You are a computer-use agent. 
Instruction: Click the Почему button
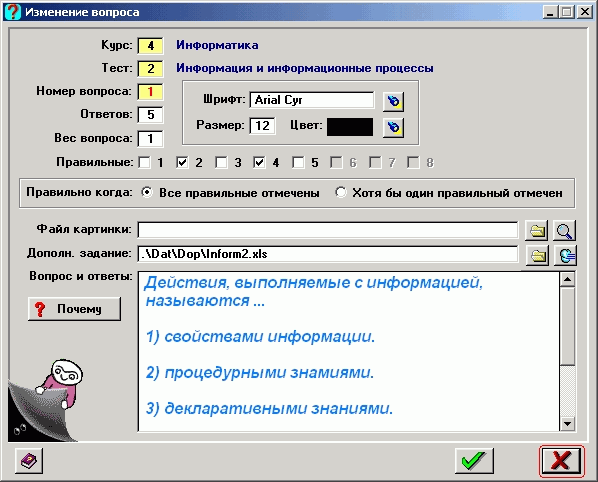[x=74, y=309]
